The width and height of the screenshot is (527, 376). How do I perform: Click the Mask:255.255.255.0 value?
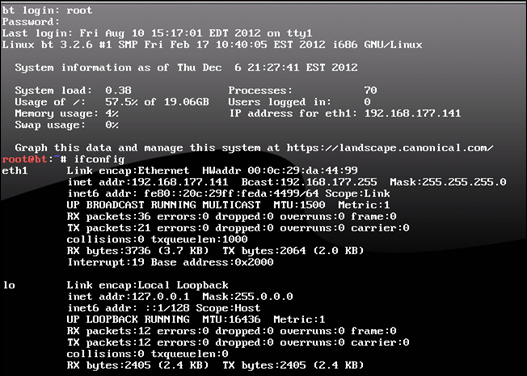click(x=448, y=182)
